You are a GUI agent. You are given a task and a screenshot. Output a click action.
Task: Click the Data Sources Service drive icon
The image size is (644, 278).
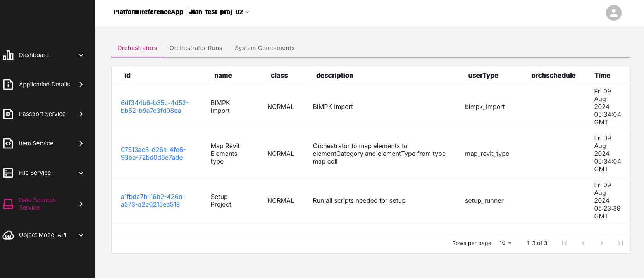8,204
